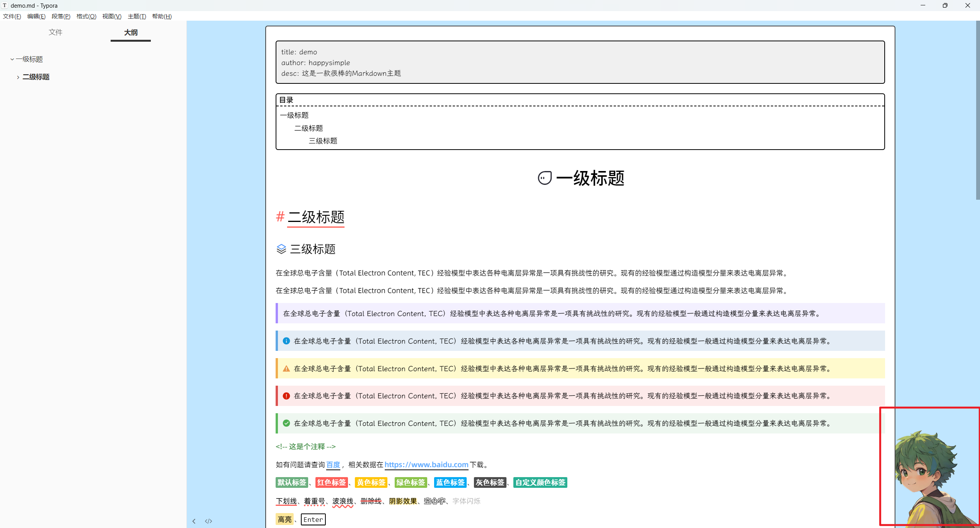Click the 目录 table of contents header
This screenshot has height=528, width=980.
(286, 100)
